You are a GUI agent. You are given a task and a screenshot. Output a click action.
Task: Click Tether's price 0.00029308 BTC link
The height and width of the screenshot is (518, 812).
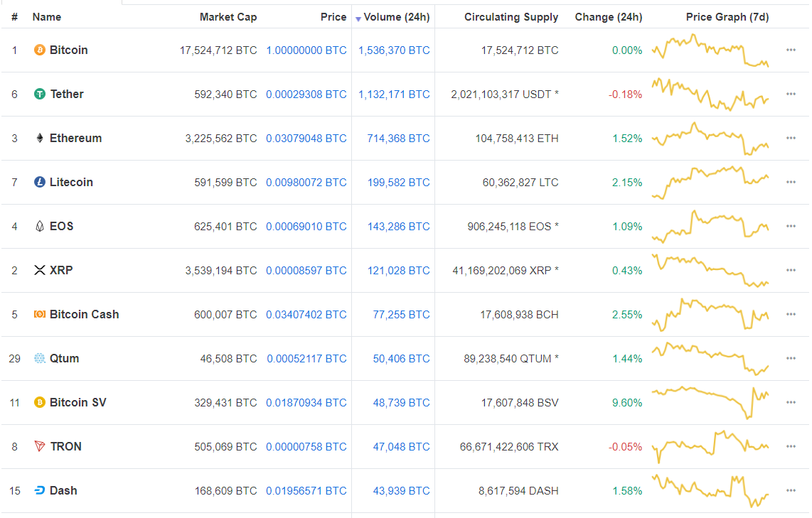306,94
